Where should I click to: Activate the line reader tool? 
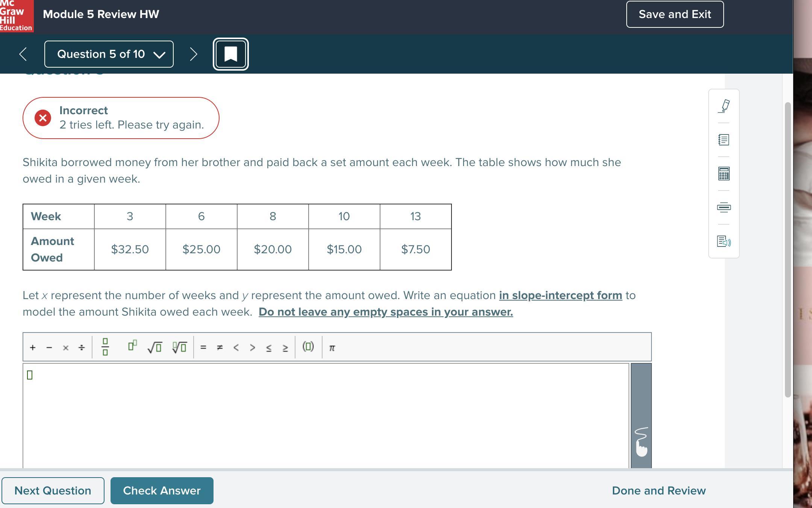(x=724, y=207)
